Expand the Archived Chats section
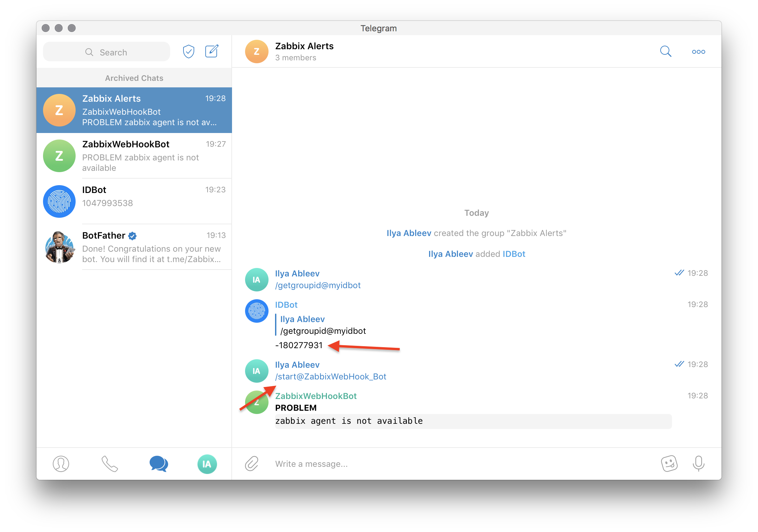The image size is (758, 532). (x=134, y=78)
